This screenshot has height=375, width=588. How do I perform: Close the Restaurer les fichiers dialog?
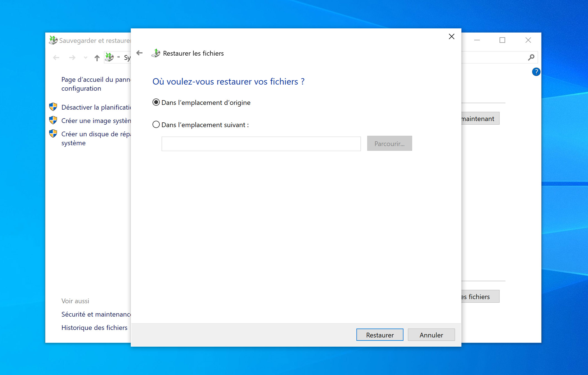[x=452, y=36]
